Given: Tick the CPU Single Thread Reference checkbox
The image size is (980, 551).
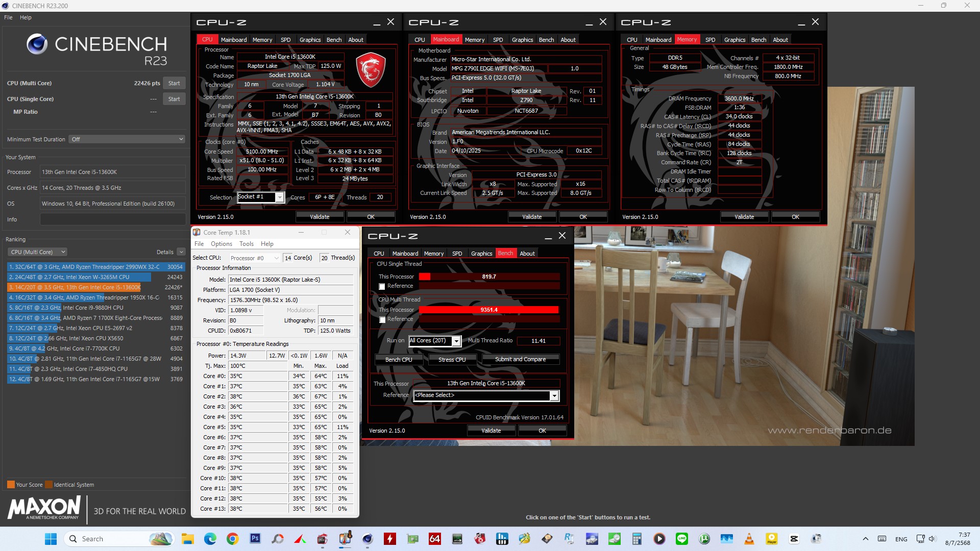Looking at the screenshot, I should tap(382, 286).
